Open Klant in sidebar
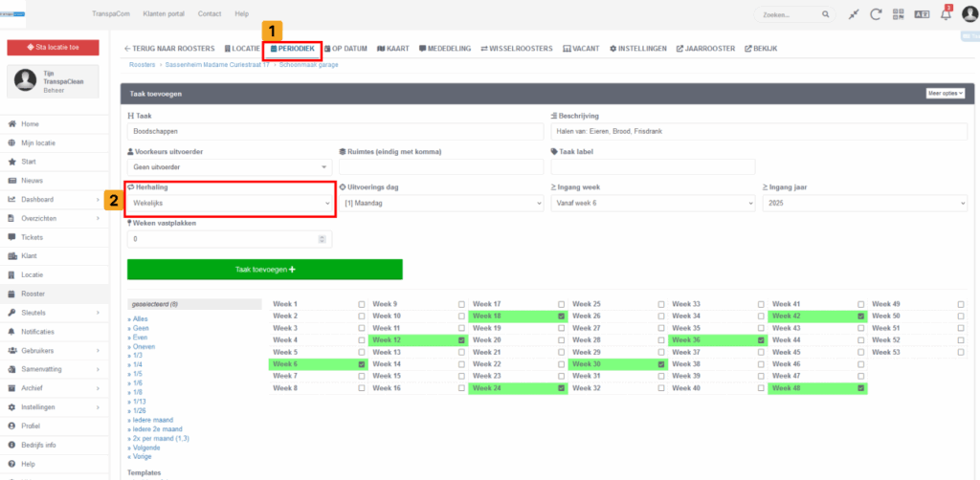Viewport: 980px width, 480px height. pos(29,256)
